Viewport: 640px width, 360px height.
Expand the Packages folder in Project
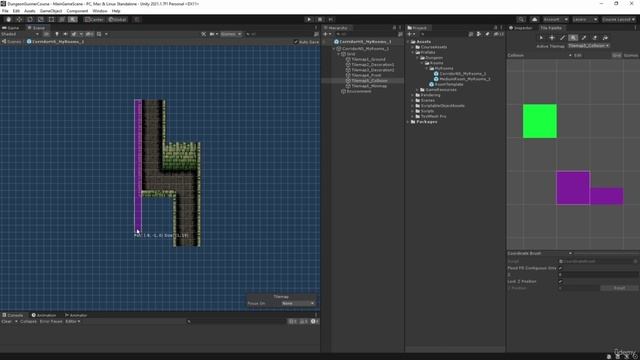[x=408, y=122]
